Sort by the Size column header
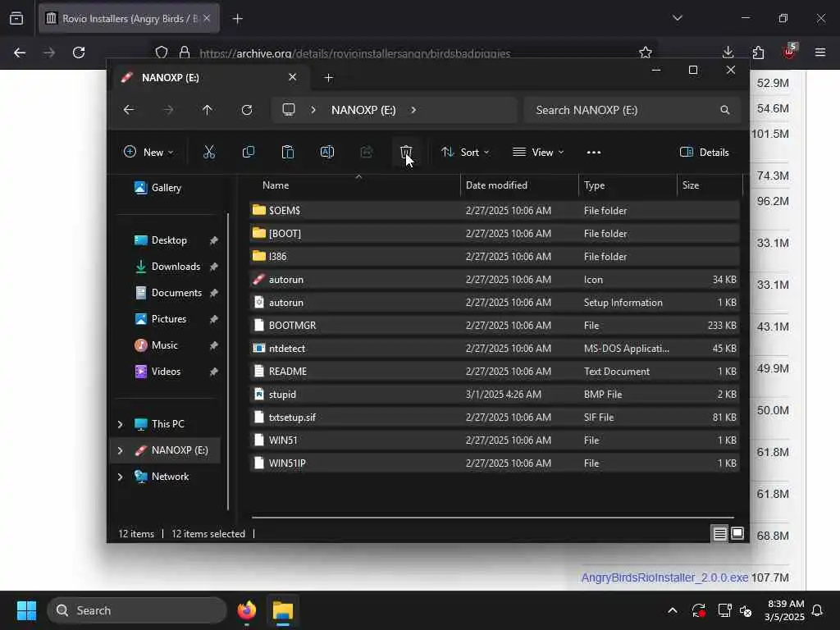 pyautogui.click(x=710, y=185)
